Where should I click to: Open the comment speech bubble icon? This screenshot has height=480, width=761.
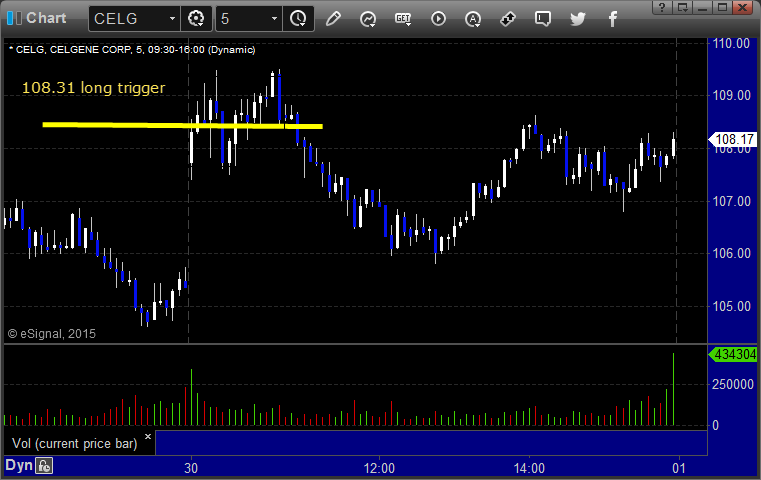(543, 19)
